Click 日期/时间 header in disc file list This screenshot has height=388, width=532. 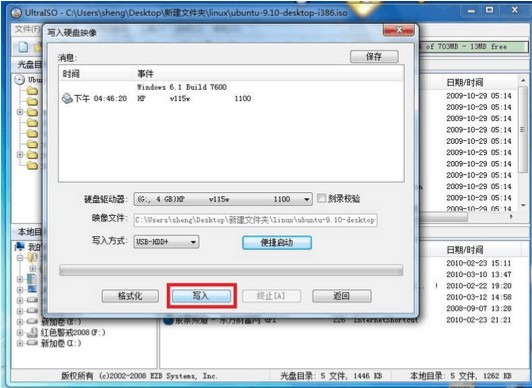tap(464, 82)
